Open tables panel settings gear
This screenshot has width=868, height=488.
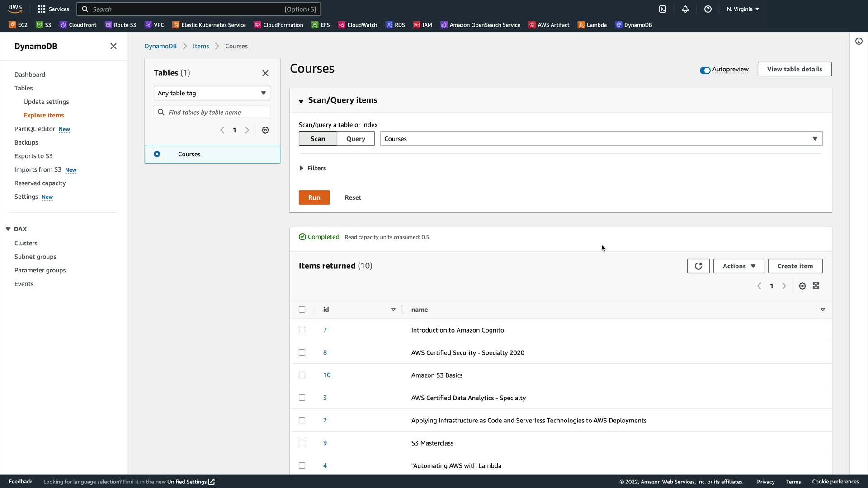[265, 130]
